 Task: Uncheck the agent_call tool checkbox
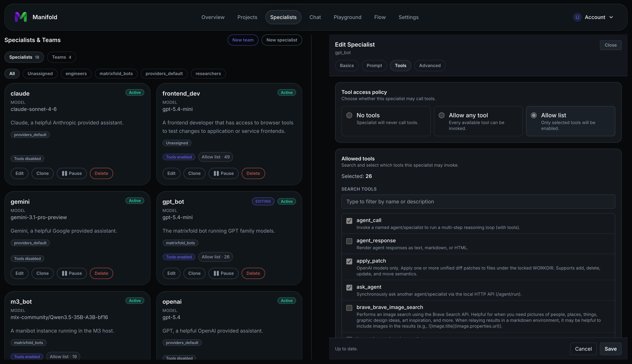[x=349, y=221]
